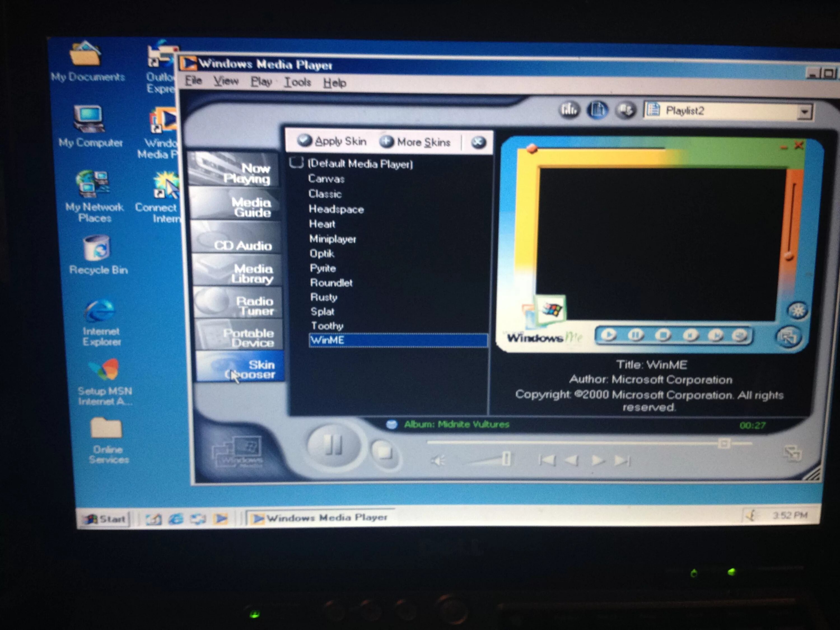The height and width of the screenshot is (630, 840).
Task: Click the Show Desktop Quick Launch icon
Action: point(153,519)
